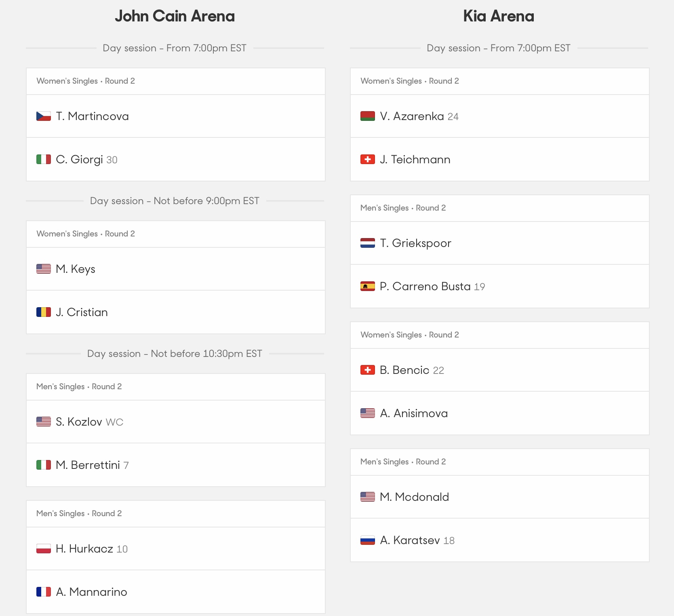
Task: Click the Belarus flag next to V. Azarenka
Action: pyautogui.click(x=368, y=116)
